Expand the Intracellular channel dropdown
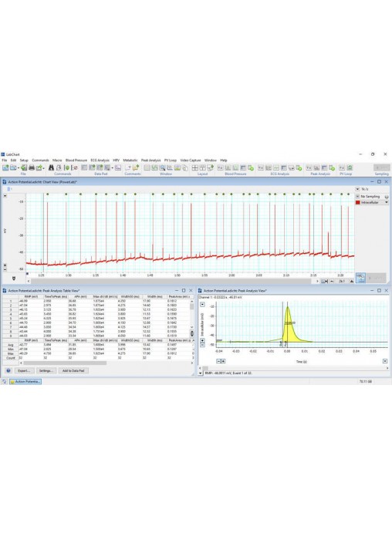Image resolution: width=392 pixels, height=537 pixels. point(387,202)
